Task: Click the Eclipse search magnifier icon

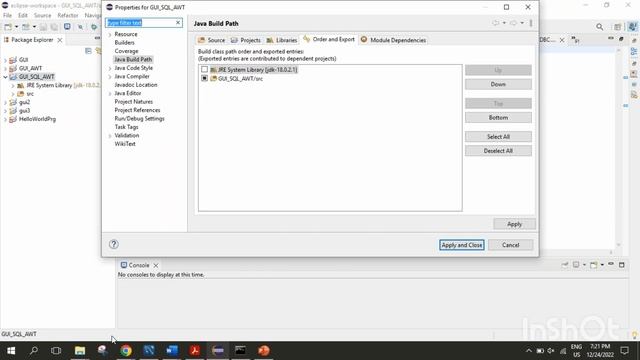Action: point(599,27)
